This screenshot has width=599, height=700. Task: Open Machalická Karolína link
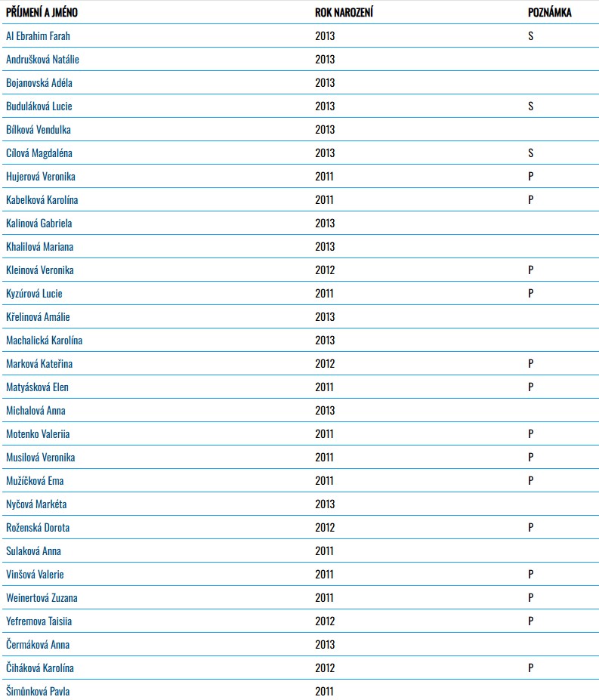tap(44, 340)
